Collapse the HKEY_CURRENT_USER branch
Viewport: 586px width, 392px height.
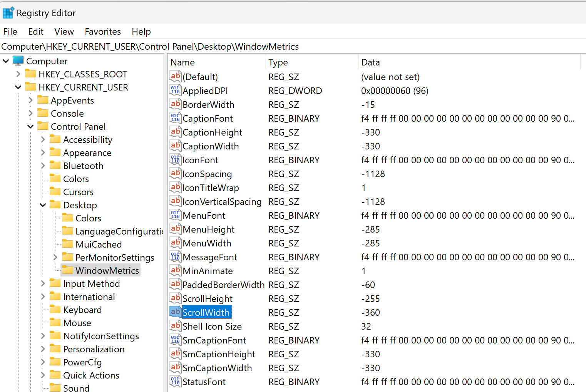pos(18,87)
